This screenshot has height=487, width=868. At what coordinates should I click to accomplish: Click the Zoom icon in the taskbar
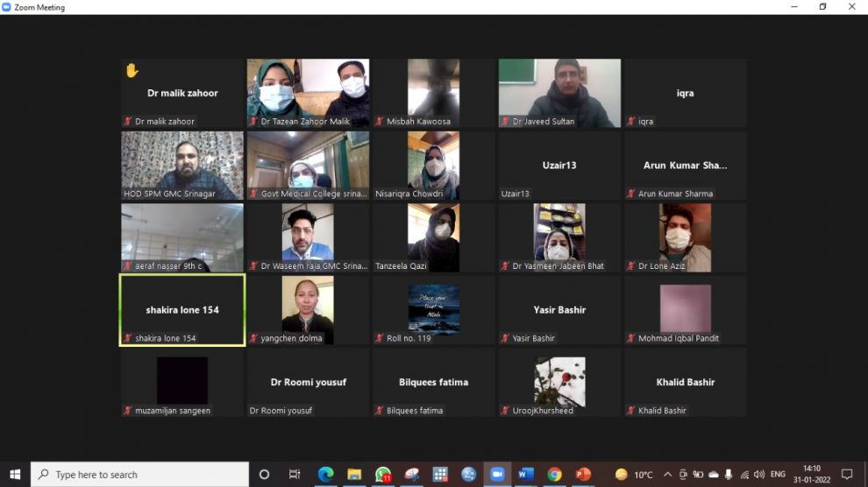tap(497, 475)
